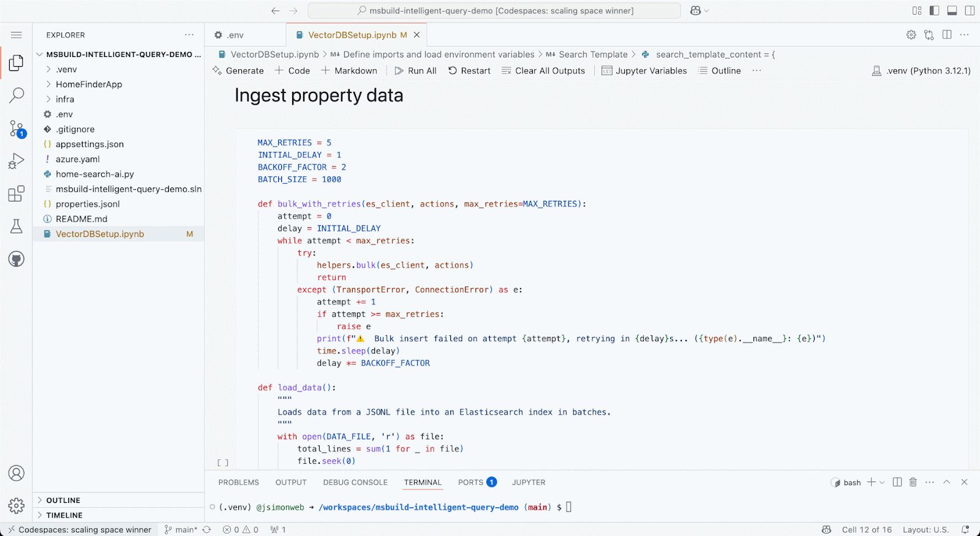Click the command center search field
The image size is (980, 536).
pos(494,10)
